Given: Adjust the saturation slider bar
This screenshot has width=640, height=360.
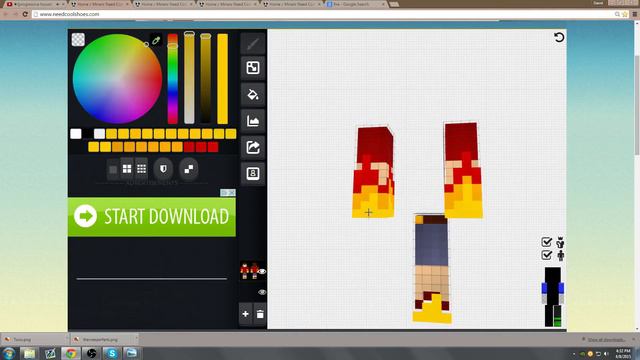Looking at the screenshot, I should 189,78.
